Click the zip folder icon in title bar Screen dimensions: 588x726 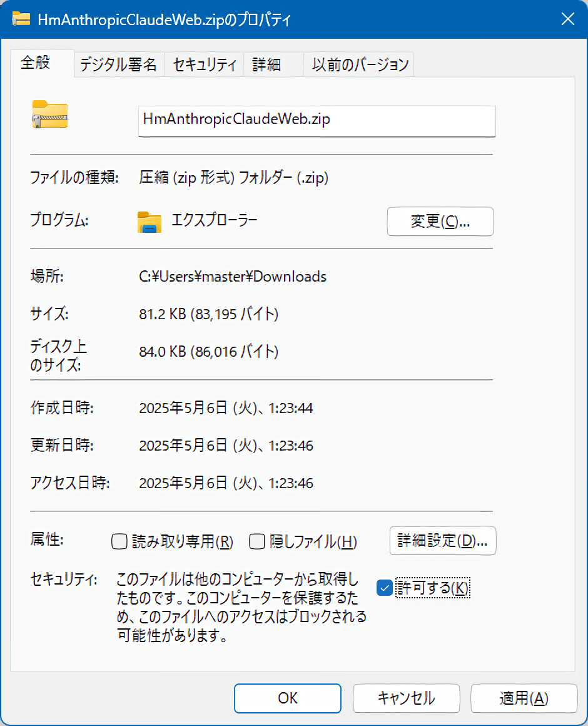click(21, 19)
